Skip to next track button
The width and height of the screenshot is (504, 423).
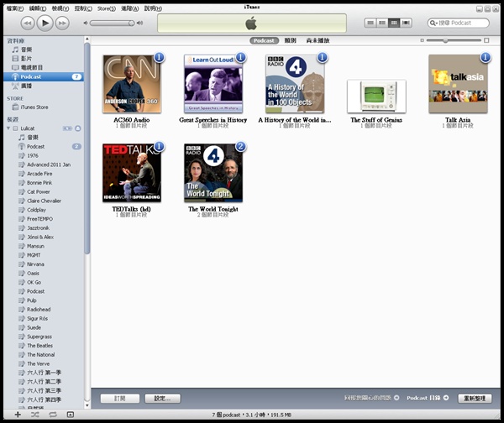pos(62,23)
